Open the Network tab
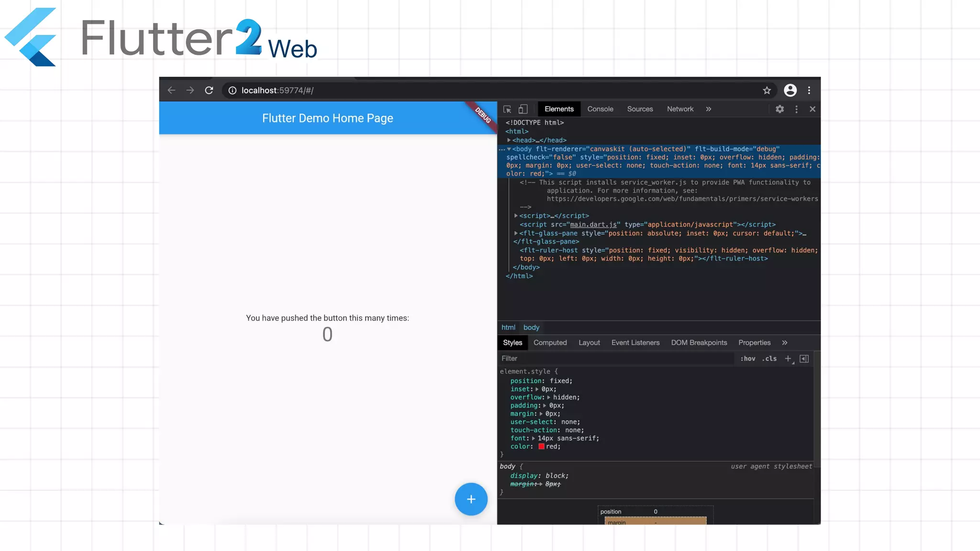This screenshot has height=551, width=980. point(680,109)
